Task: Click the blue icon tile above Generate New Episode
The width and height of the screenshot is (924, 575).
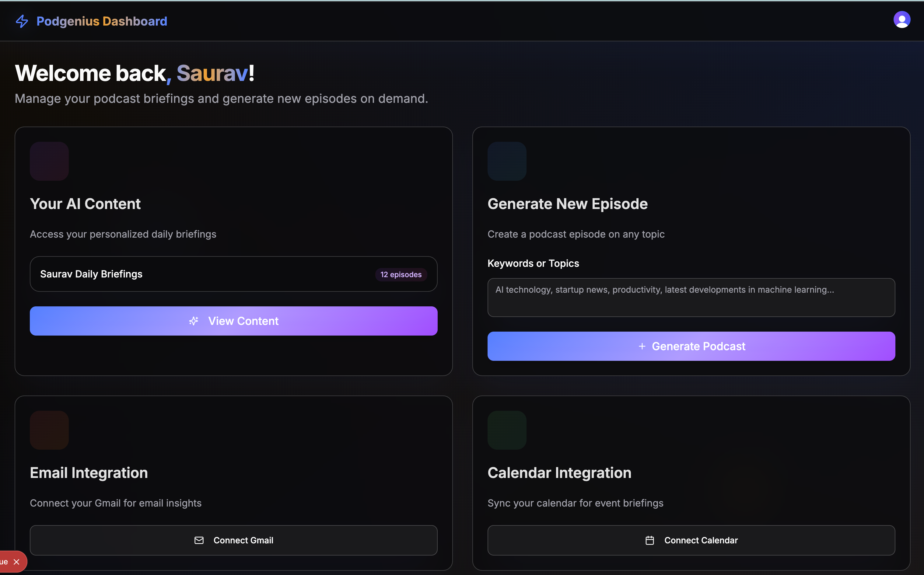Action: click(507, 161)
